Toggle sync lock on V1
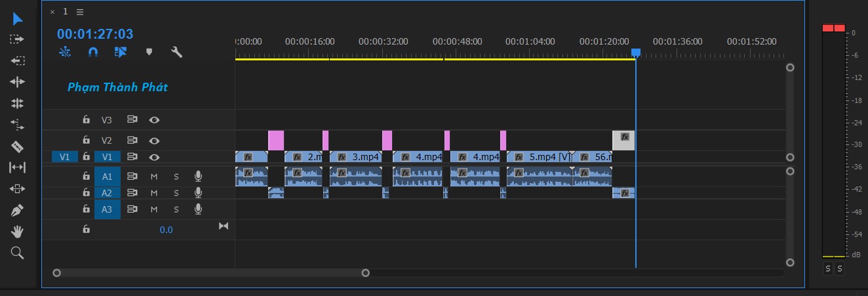The height and width of the screenshot is (296, 868). point(132,157)
